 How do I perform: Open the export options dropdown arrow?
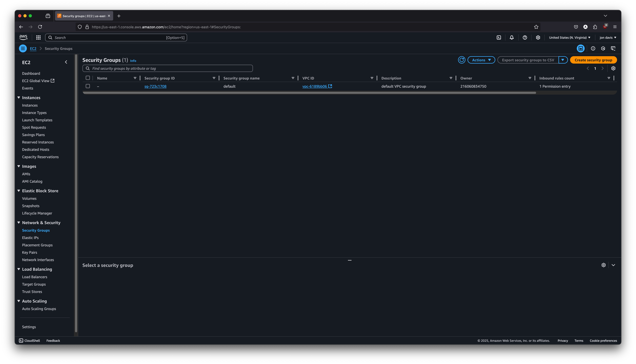click(x=563, y=60)
